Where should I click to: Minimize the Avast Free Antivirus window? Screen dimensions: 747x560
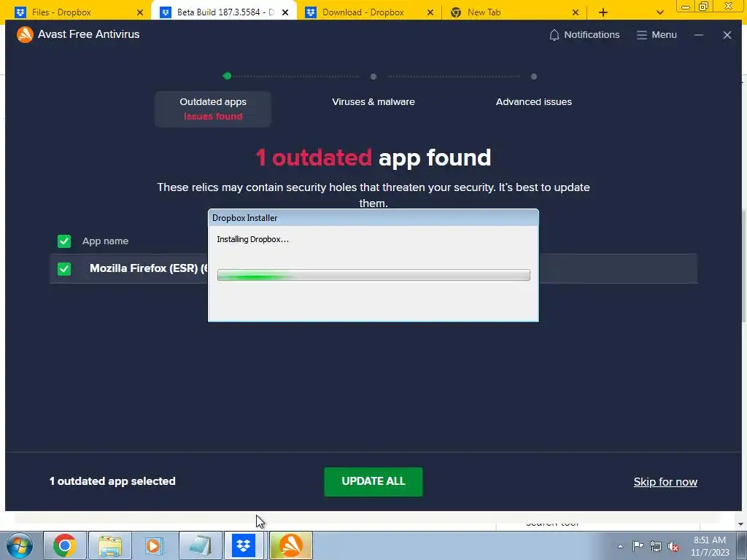(698, 35)
